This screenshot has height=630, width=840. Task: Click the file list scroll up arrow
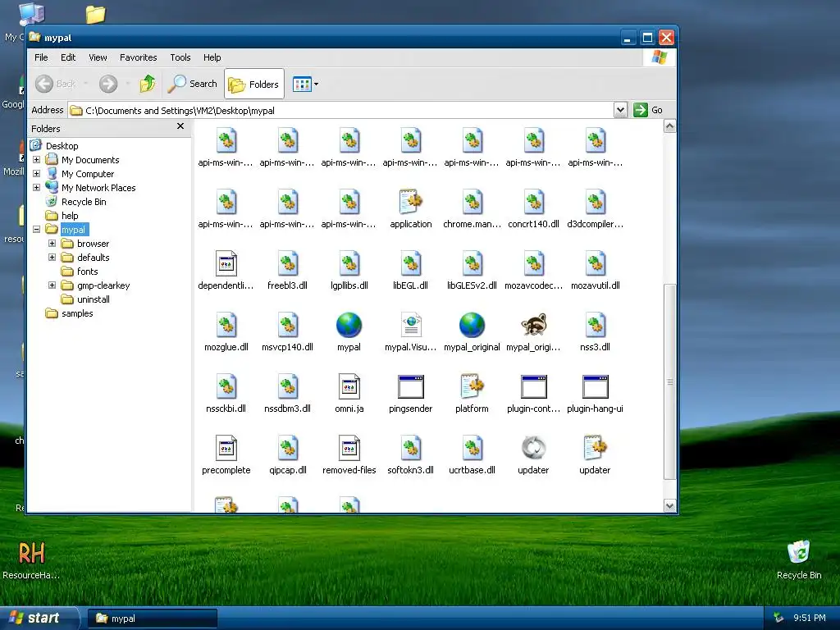(669, 126)
